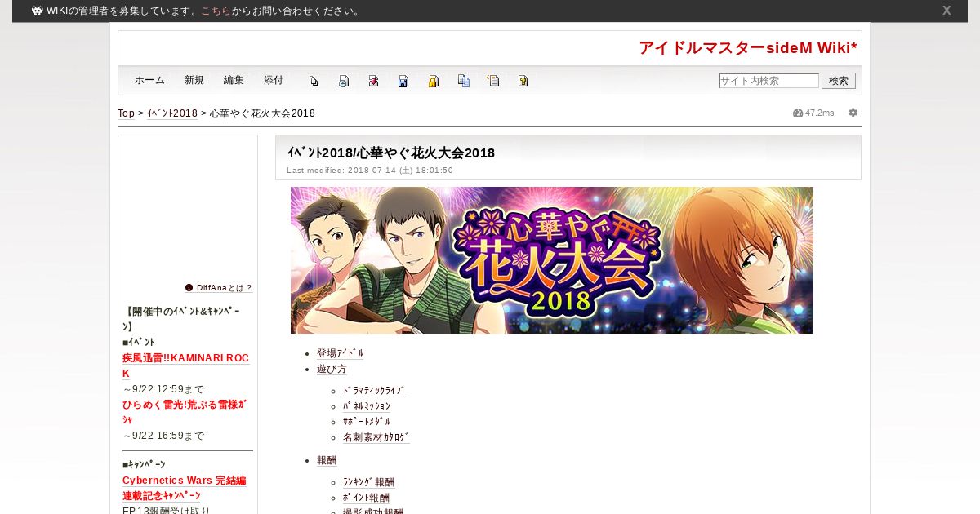Click the overlapping pages icon in toolbar

point(314,81)
